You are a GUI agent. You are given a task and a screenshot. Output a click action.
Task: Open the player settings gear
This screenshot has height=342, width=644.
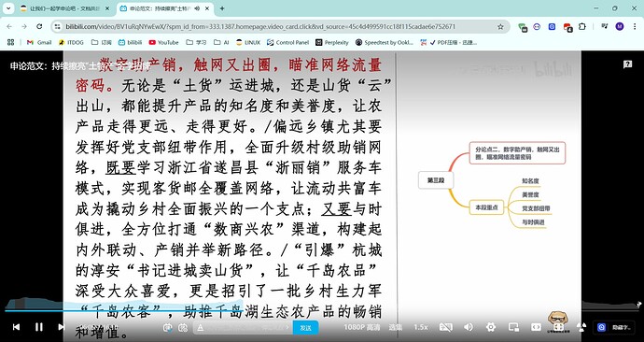490,327
